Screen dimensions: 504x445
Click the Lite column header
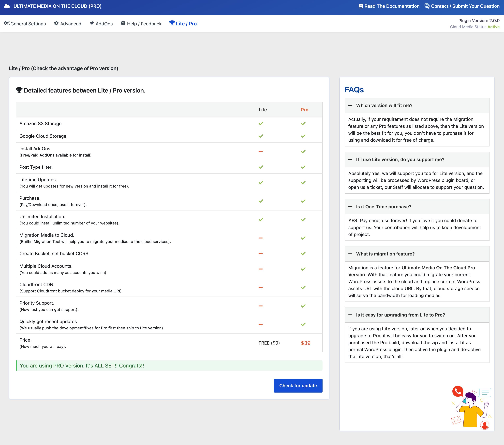click(x=263, y=110)
